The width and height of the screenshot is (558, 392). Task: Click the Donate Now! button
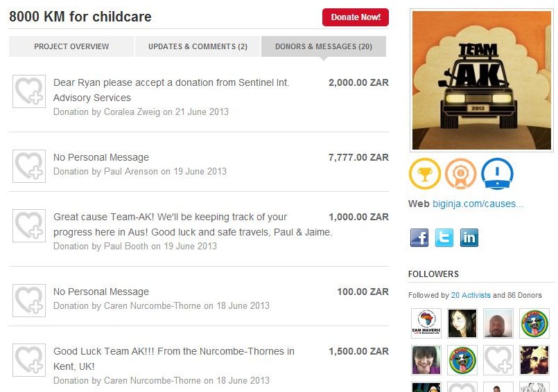pos(356,17)
